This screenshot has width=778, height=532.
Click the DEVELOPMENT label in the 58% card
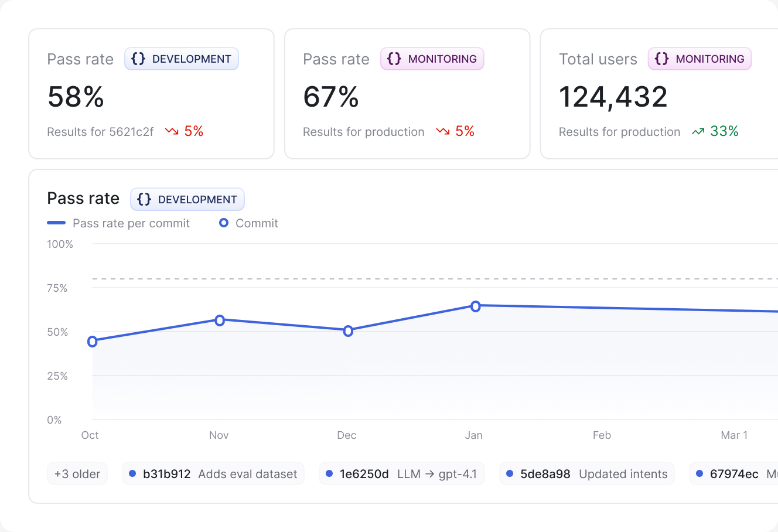coord(192,59)
